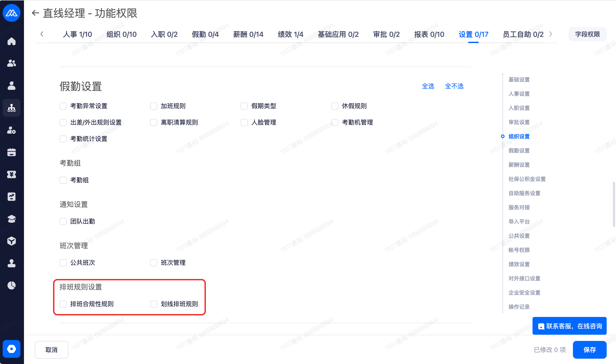Check the 排班合规性规则 option
The image size is (616, 364).
click(x=63, y=304)
